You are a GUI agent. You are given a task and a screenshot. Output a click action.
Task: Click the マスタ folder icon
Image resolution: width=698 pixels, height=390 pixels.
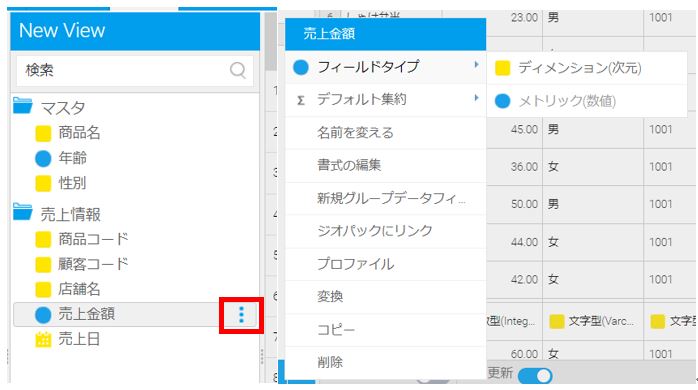22,106
